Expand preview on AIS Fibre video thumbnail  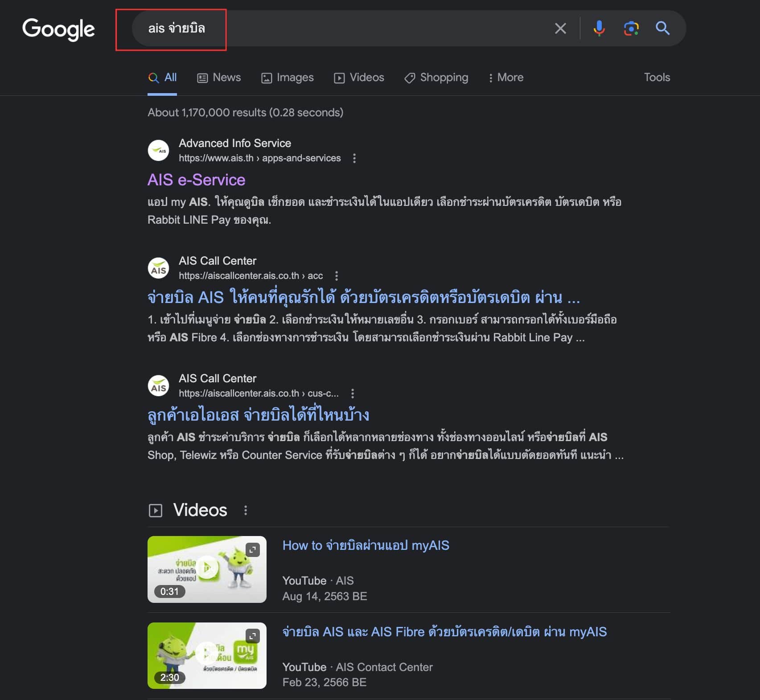pos(253,636)
